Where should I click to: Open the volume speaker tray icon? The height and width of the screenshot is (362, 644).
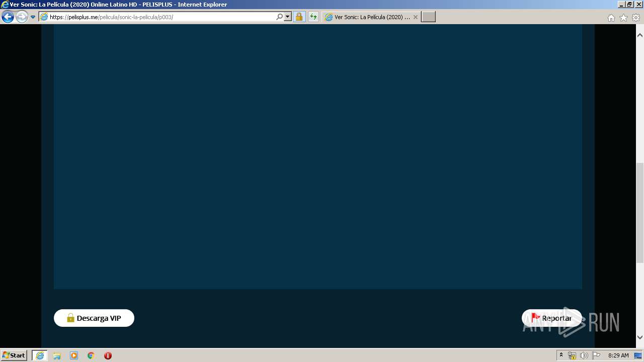click(584, 355)
